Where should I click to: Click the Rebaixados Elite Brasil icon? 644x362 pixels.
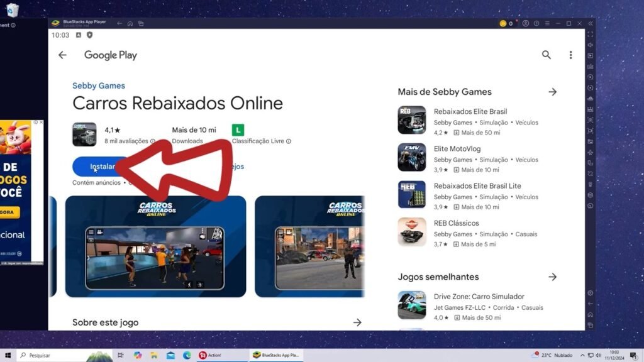pyautogui.click(x=411, y=120)
